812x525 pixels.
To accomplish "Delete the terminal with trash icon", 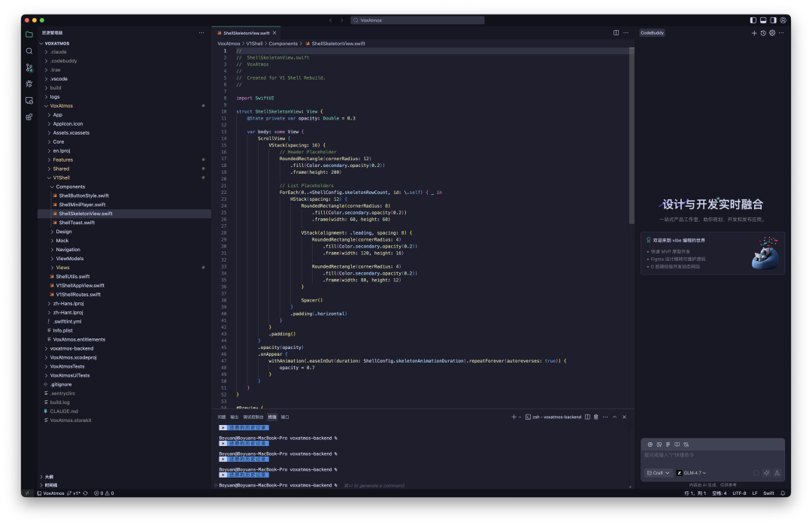I will (x=596, y=417).
